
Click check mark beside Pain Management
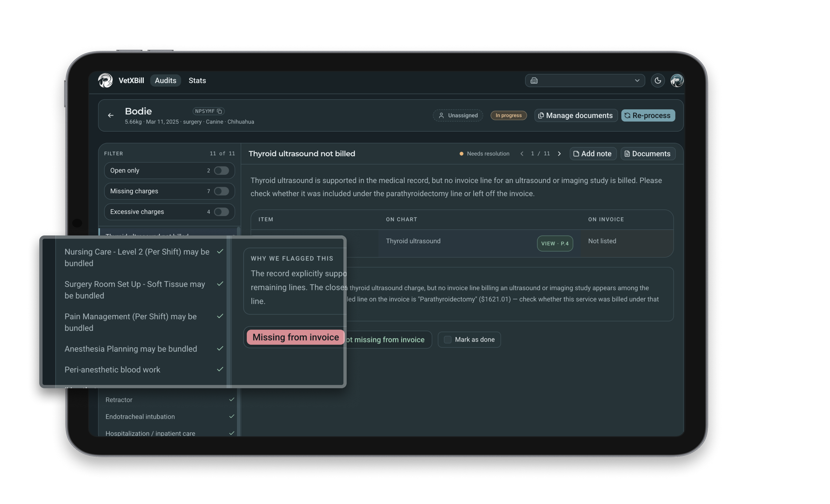tap(220, 316)
